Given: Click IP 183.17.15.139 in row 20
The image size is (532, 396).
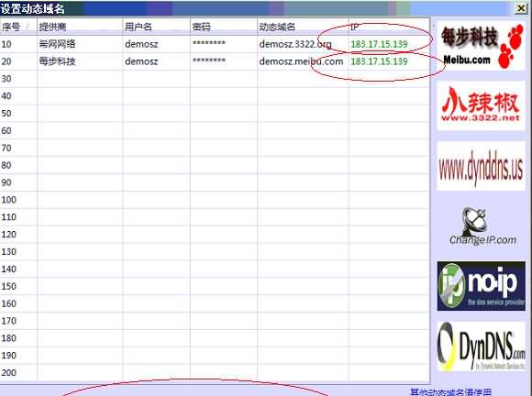Looking at the screenshot, I should point(379,61).
